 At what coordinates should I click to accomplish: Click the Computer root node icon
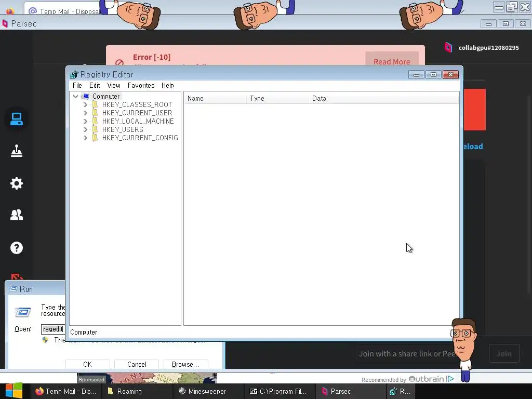tap(86, 97)
